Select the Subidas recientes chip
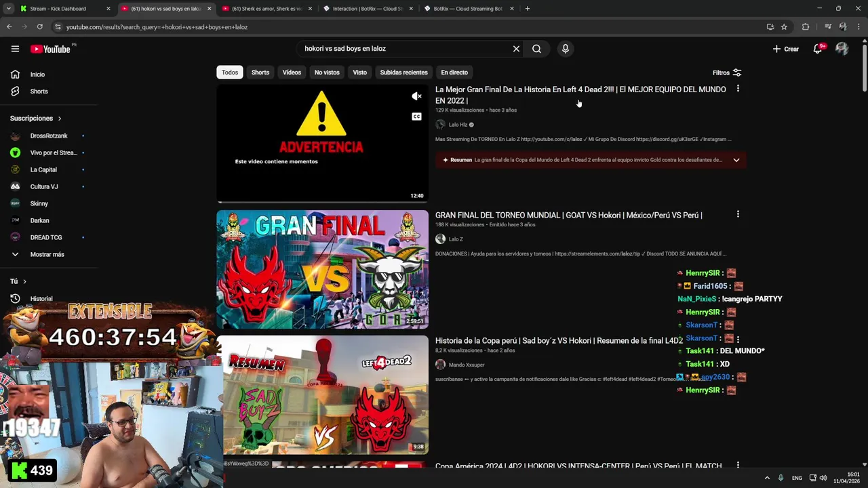Viewport: 868px width, 488px height. click(403, 73)
